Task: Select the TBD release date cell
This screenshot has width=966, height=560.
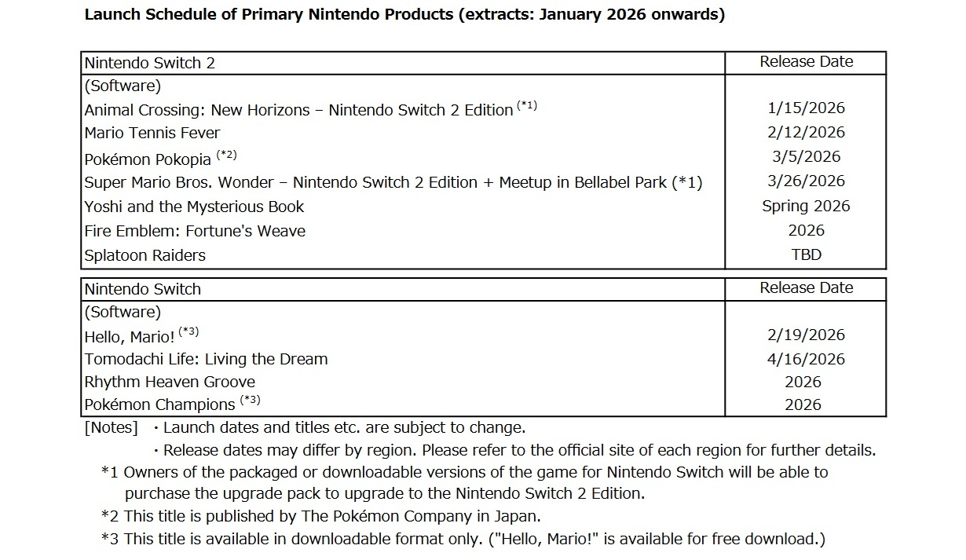Action: [806, 254]
